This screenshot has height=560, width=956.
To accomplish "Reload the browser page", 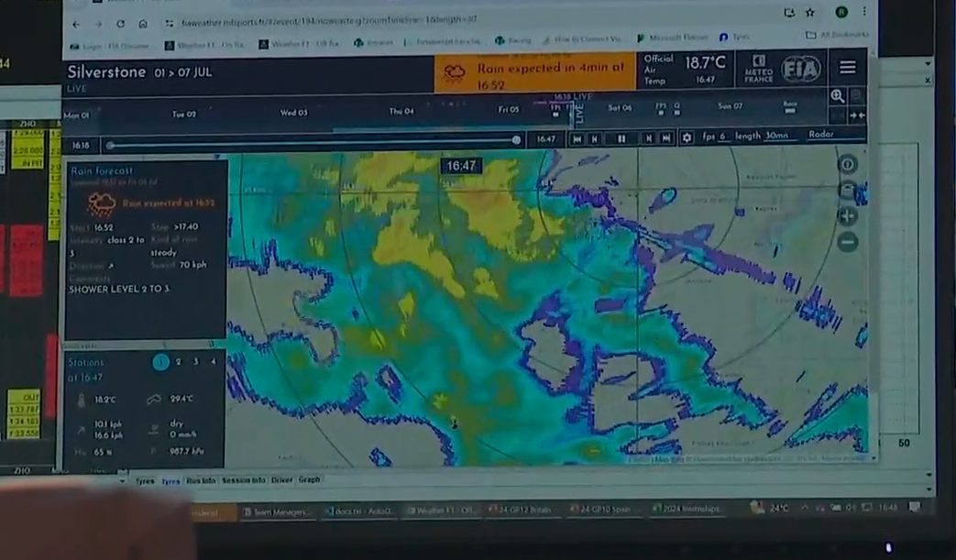I will coord(120,24).
